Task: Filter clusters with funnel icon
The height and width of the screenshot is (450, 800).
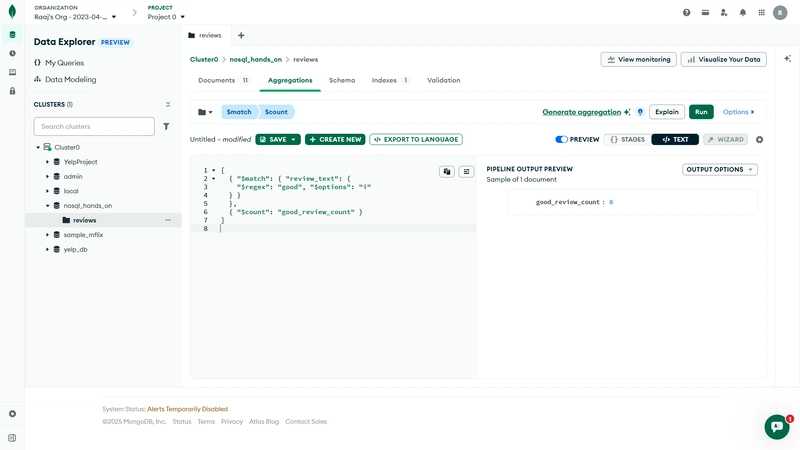Action: coord(166,127)
